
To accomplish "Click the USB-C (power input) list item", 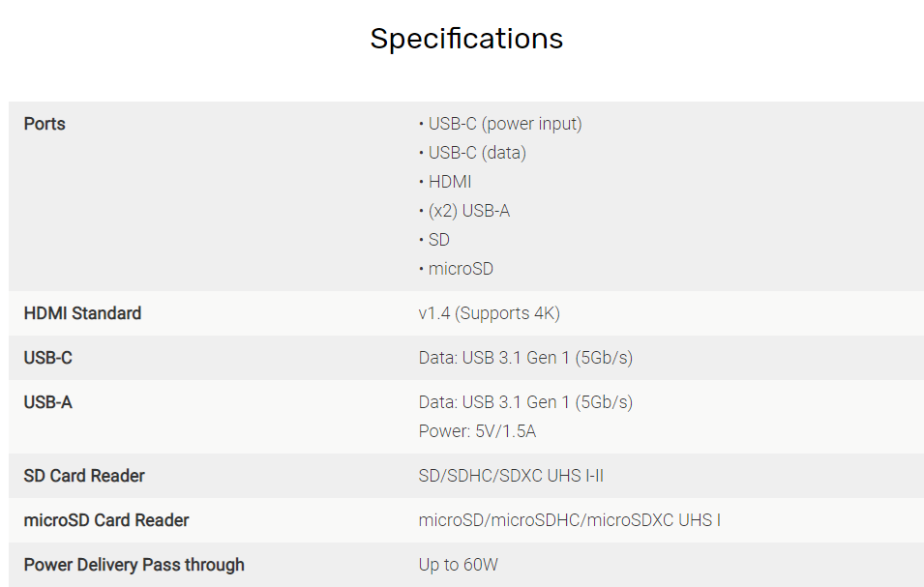I will [505, 124].
